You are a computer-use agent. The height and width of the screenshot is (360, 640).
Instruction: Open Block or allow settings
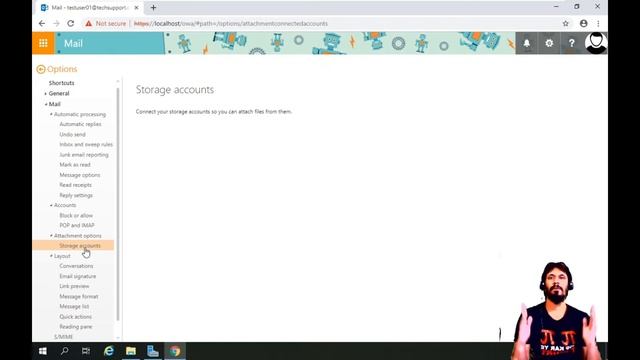click(x=76, y=216)
